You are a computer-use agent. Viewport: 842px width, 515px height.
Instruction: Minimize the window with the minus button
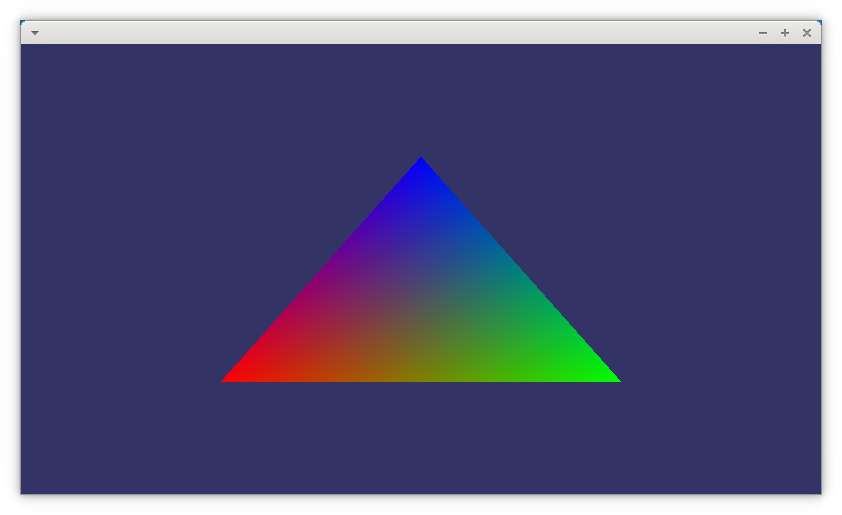(763, 33)
